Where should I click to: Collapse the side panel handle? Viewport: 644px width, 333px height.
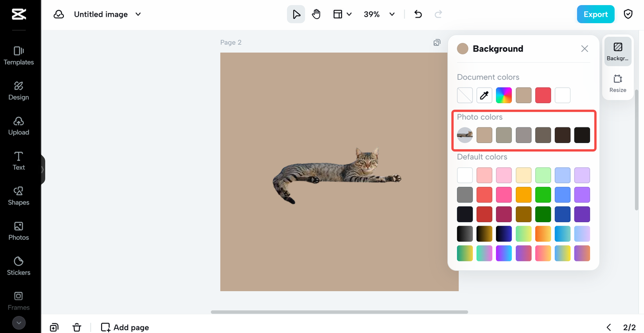click(x=43, y=170)
